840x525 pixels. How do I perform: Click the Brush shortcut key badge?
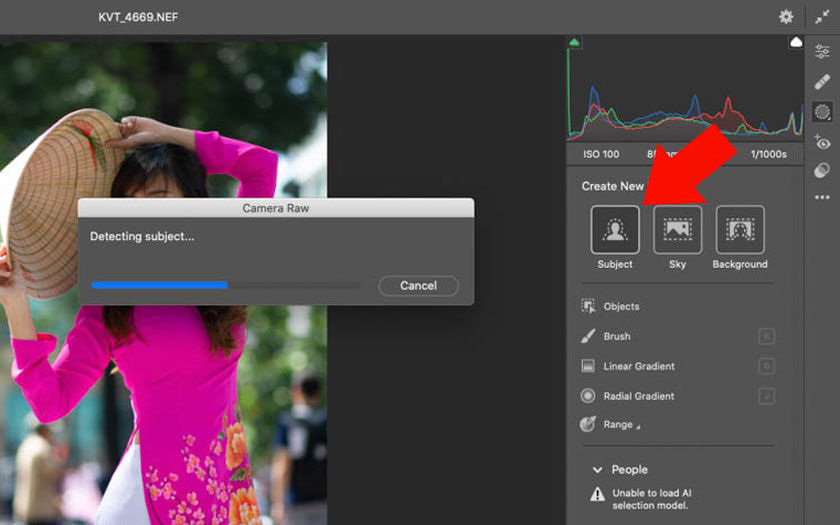[767, 336]
